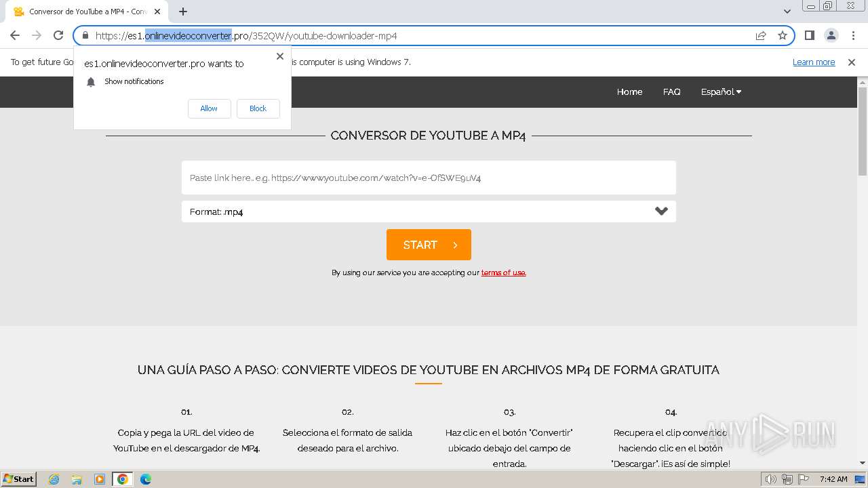
Task: Allow notifications from onlinevideoconverter.pro
Action: pyautogui.click(x=209, y=108)
